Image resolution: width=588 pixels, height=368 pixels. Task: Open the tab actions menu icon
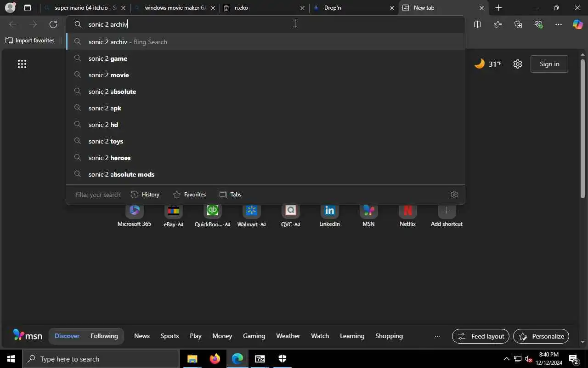coord(28,8)
